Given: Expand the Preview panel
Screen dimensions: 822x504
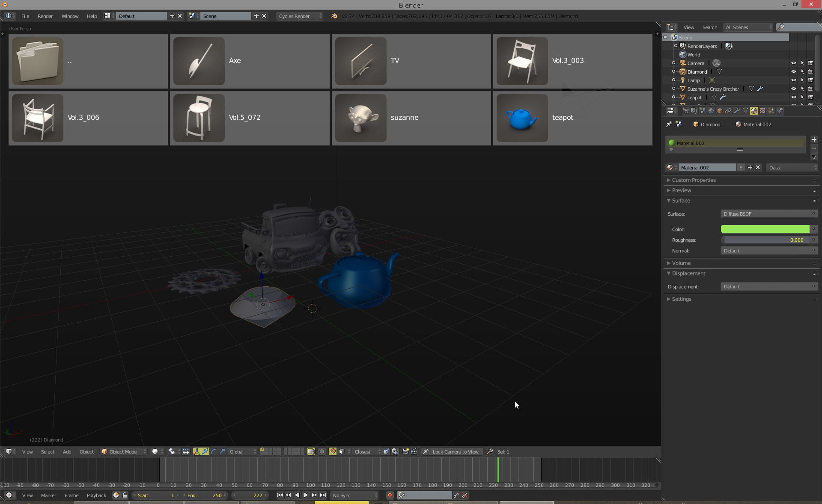Looking at the screenshot, I should click(x=681, y=190).
